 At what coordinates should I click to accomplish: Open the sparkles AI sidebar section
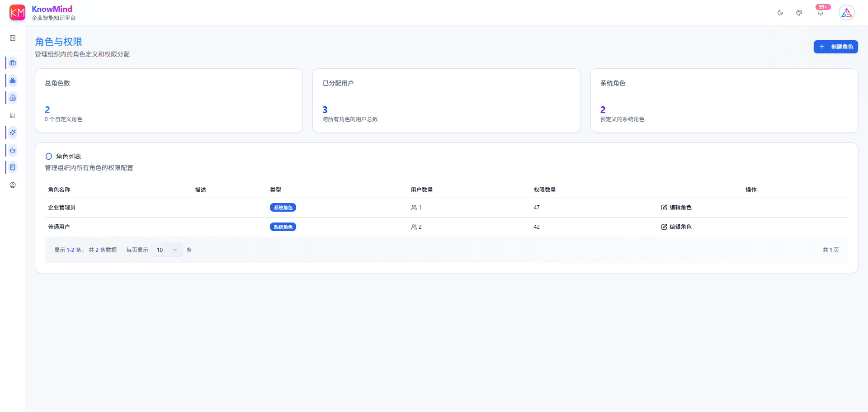coord(13,133)
